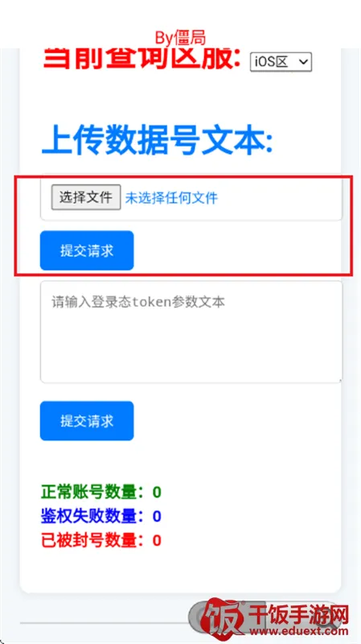Click the 选择文件 file chooser button
The height and width of the screenshot is (644, 361).
pos(86,197)
